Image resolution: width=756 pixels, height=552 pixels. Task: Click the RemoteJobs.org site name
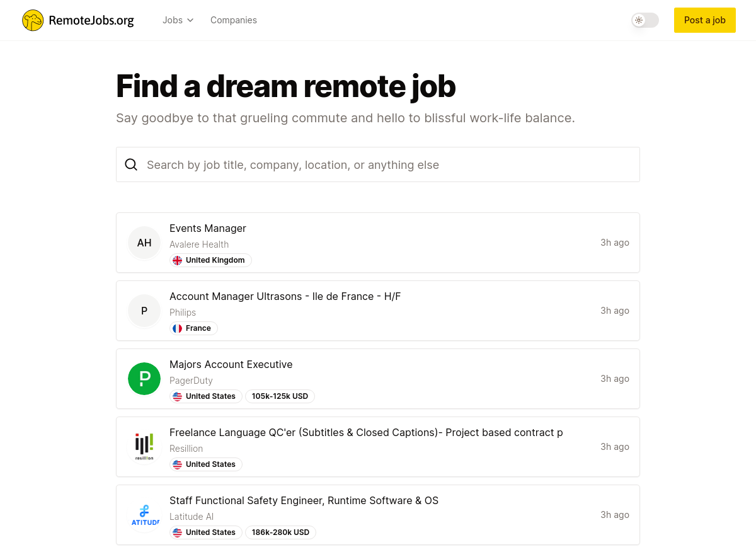pyautogui.click(x=91, y=20)
